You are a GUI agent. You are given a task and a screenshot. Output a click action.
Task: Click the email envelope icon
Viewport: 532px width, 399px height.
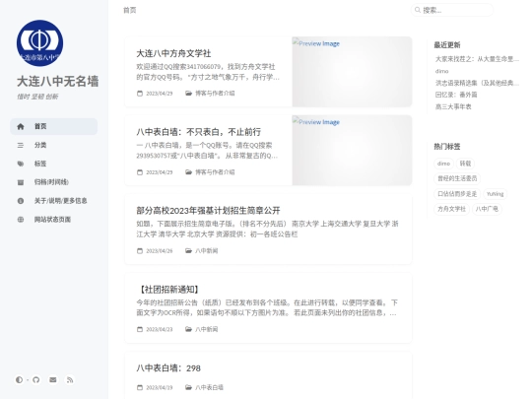[x=53, y=379]
